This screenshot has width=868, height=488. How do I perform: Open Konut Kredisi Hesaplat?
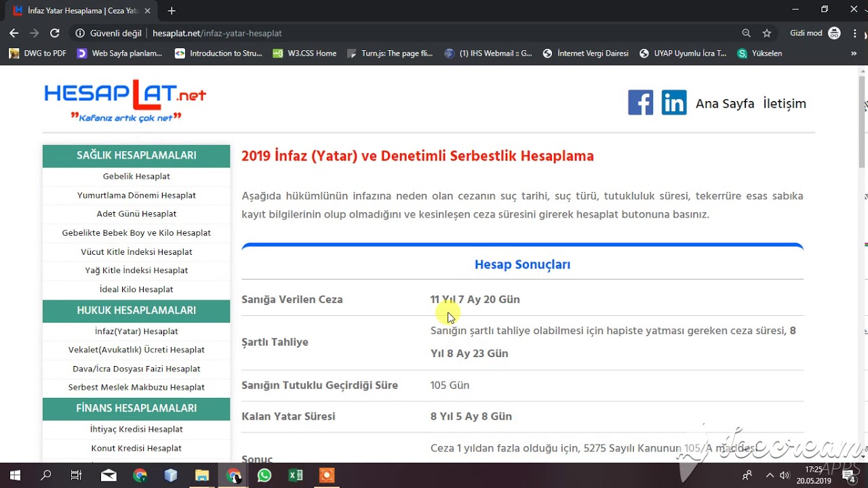(136, 448)
